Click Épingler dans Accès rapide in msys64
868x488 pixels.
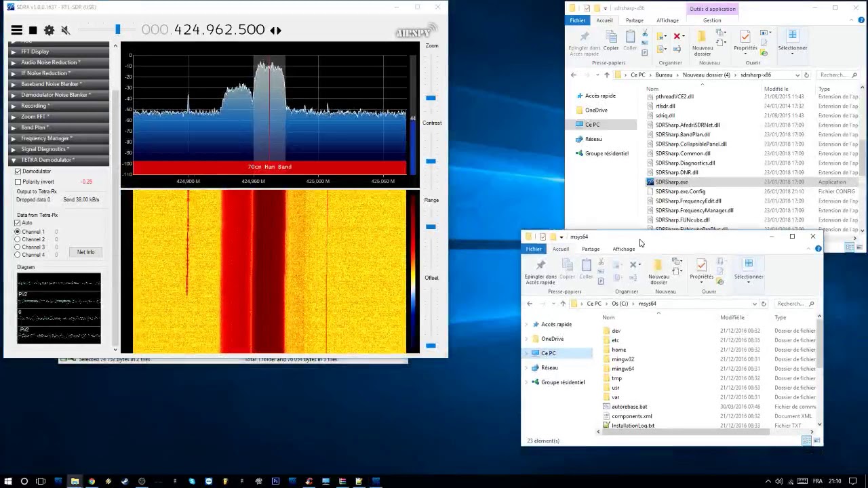pyautogui.click(x=540, y=271)
